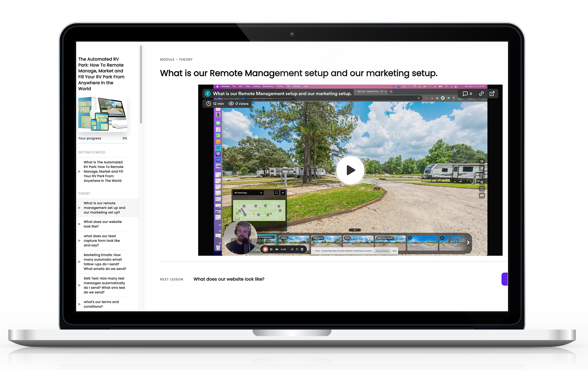The image size is (588, 370).
Task: Open the Bookmarks menu in recorded menu bar
Action: [x=268, y=86]
